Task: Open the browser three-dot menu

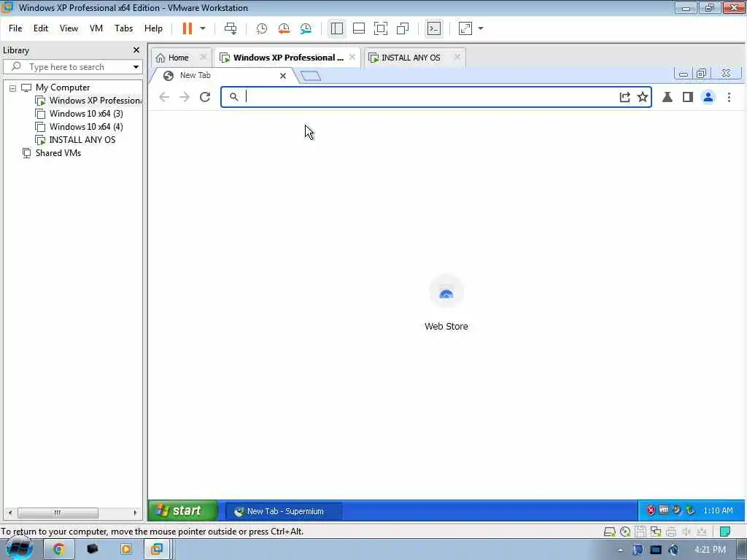Action: (729, 97)
